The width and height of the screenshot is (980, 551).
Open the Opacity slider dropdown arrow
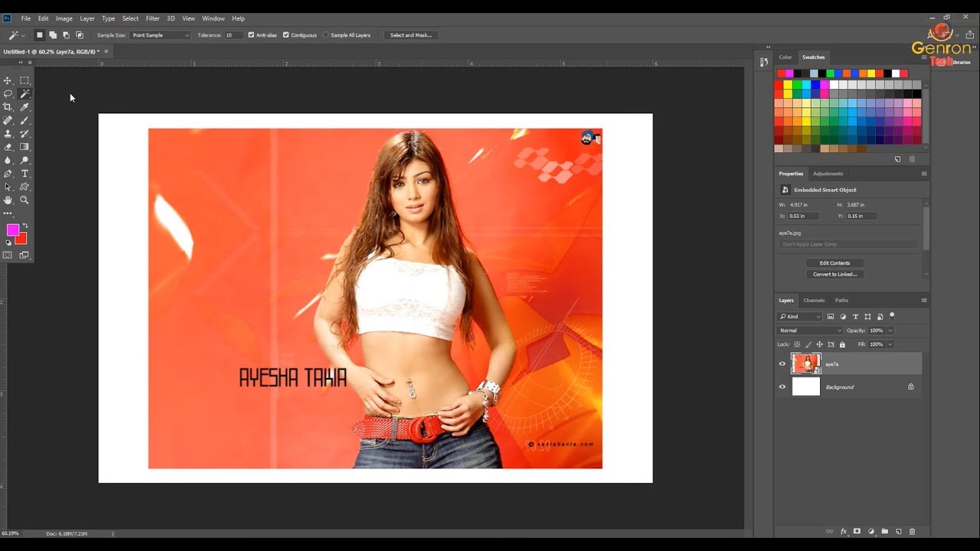890,331
